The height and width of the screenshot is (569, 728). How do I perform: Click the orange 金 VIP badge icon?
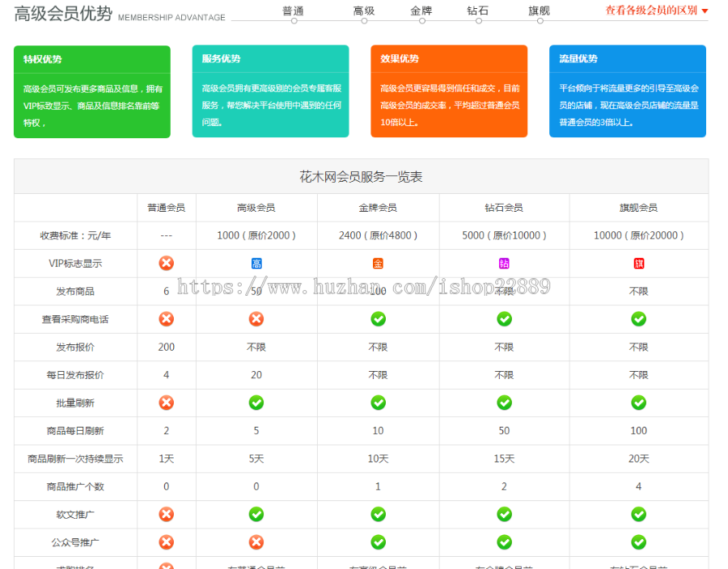pyautogui.click(x=378, y=263)
